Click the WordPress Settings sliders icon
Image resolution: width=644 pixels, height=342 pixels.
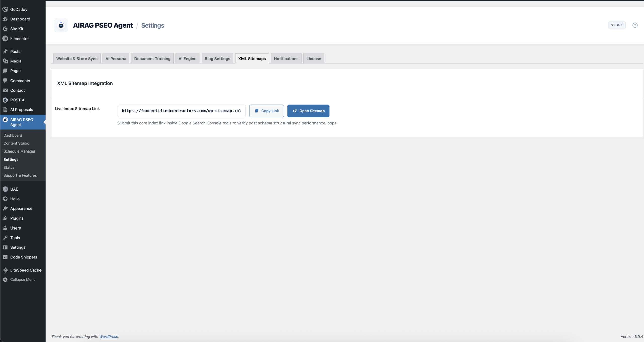tap(5, 247)
